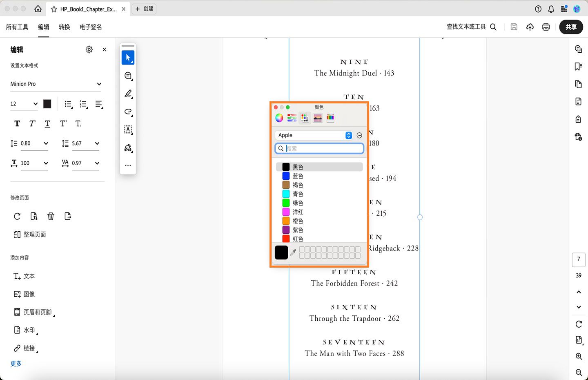Switch to the 转换 tab
The height and width of the screenshot is (380, 588).
[x=64, y=27]
